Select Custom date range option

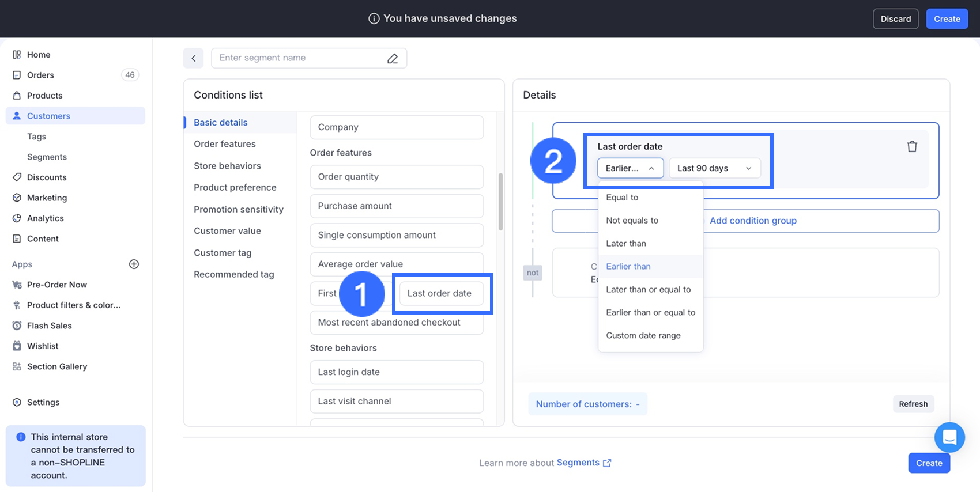(643, 335)
